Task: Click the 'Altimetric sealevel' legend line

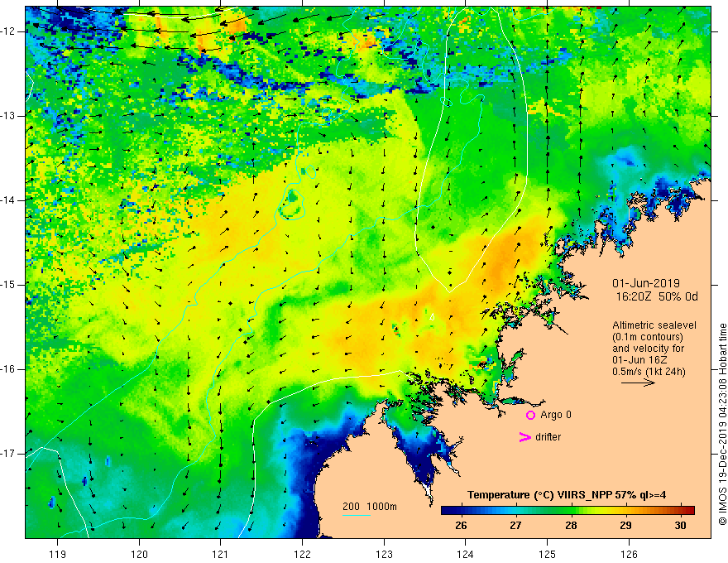Action: [x=654, y=325]
